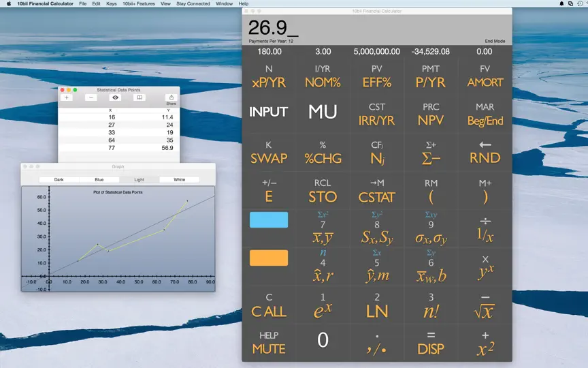This screenshot has width=588, height=368.
Task: Click the plus icon in Statistical Data Points
Action: tap(67, 97)
